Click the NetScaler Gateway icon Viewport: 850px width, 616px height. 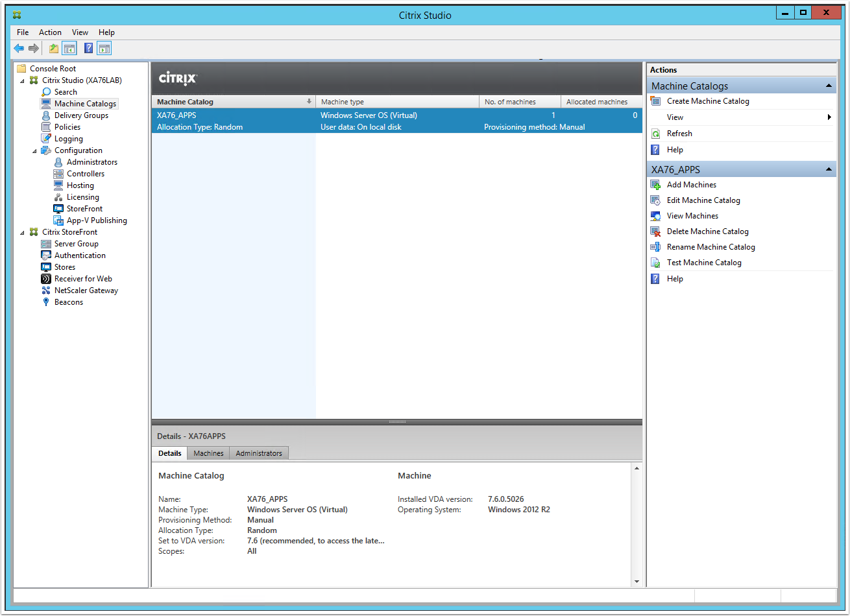coord(46,290)
